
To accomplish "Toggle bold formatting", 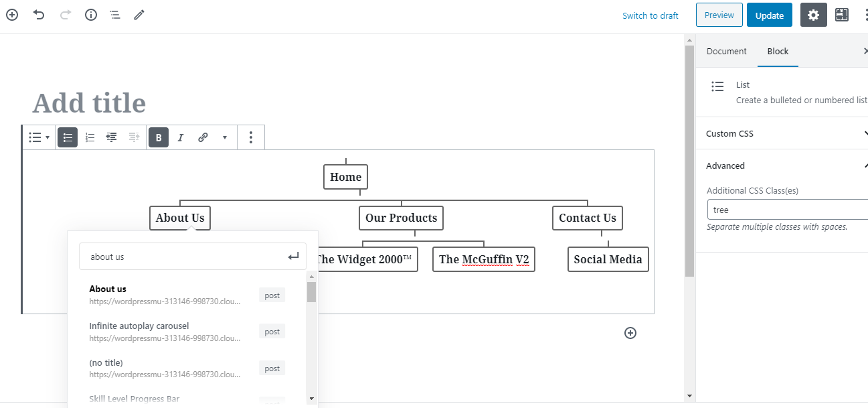I will tap(159, 137).
